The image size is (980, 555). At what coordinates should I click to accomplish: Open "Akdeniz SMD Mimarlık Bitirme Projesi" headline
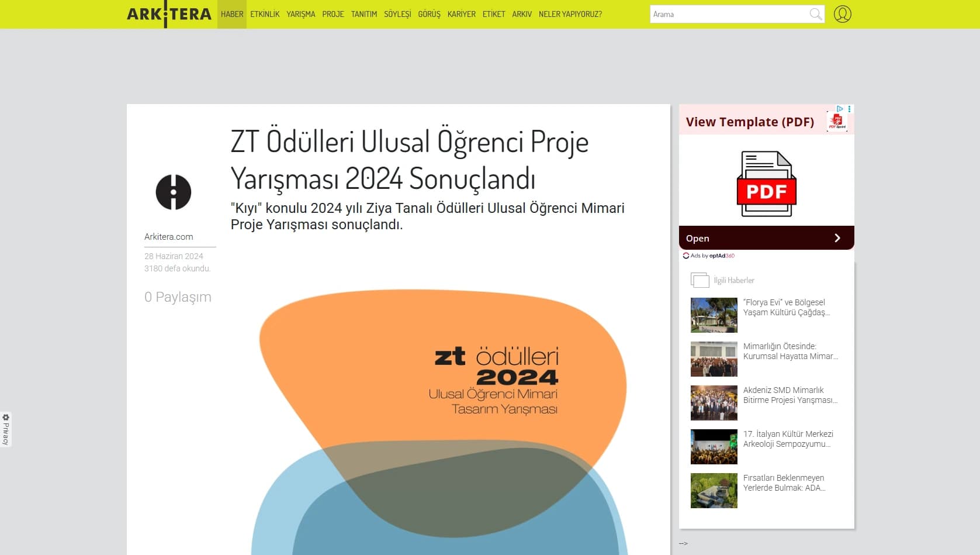point(791,395)
